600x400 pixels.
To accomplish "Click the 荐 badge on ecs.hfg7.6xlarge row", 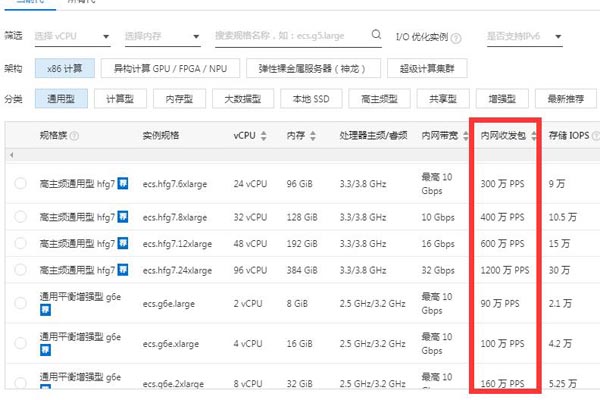I will tap(123, 184).
